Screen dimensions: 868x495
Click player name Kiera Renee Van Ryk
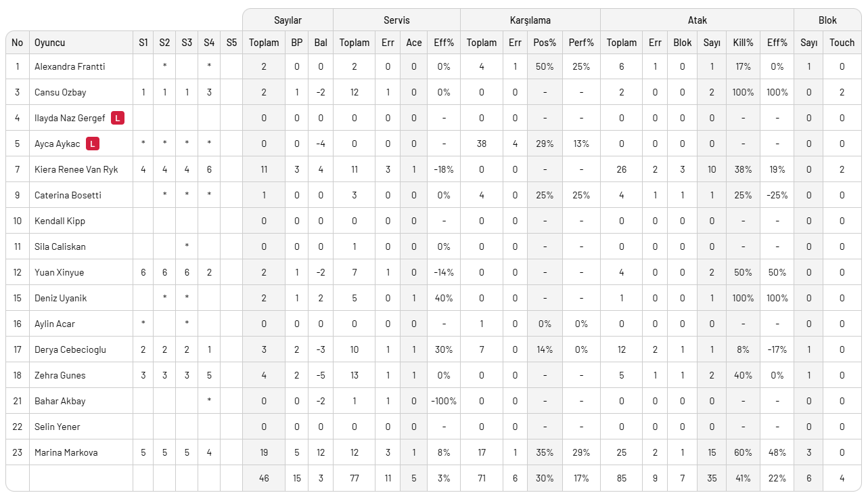76,170
